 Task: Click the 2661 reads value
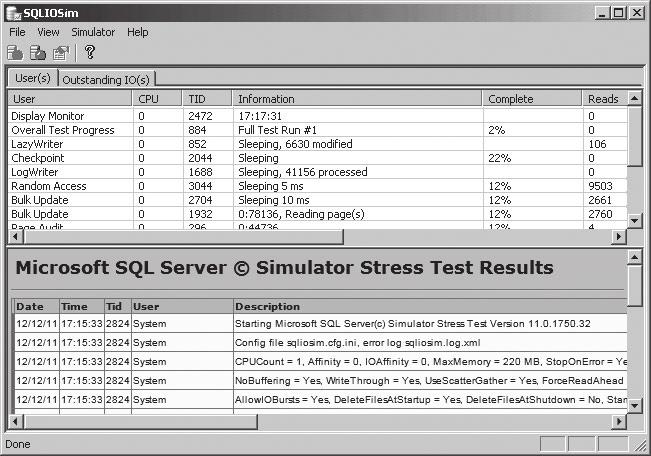[x=600, y=200]
